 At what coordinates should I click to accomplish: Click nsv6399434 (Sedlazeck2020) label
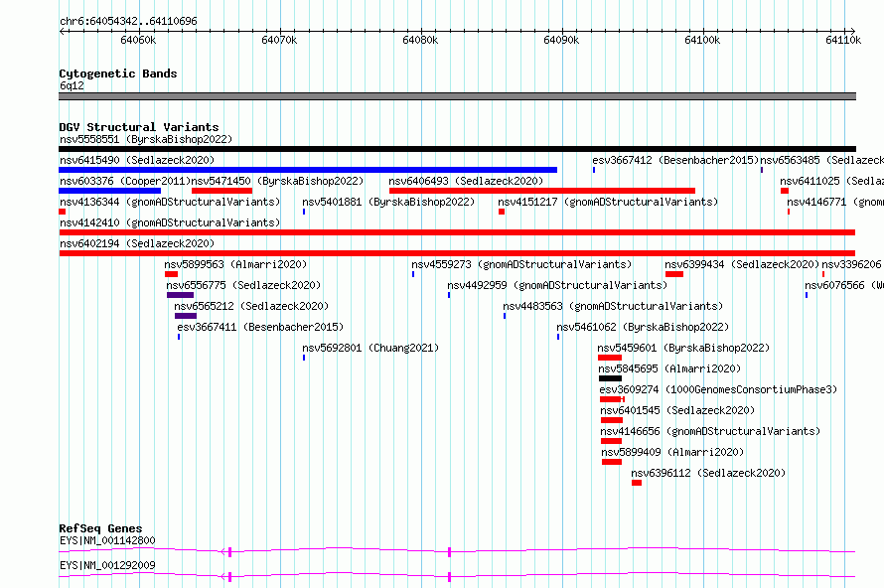(x=742, y=264)
